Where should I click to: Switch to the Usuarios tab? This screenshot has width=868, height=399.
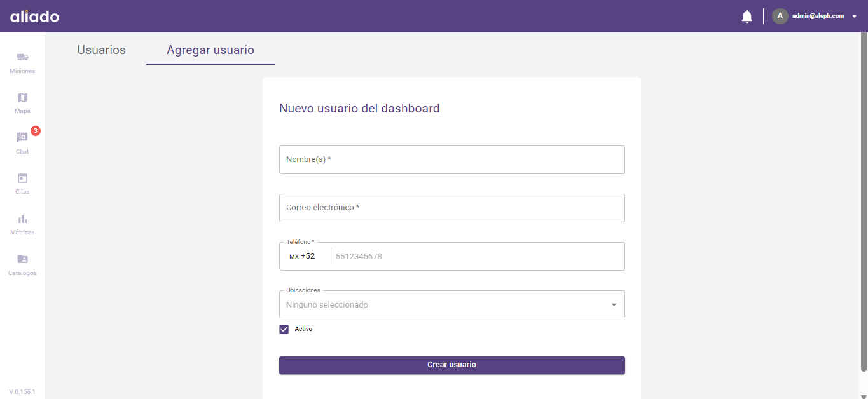coord(102,50)
